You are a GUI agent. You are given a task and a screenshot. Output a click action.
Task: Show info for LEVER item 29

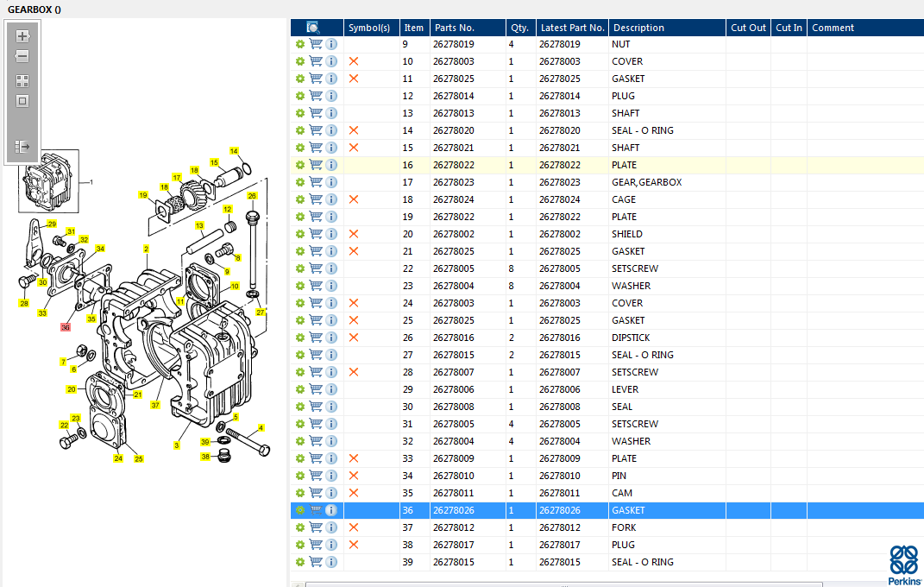pos(331,389)
